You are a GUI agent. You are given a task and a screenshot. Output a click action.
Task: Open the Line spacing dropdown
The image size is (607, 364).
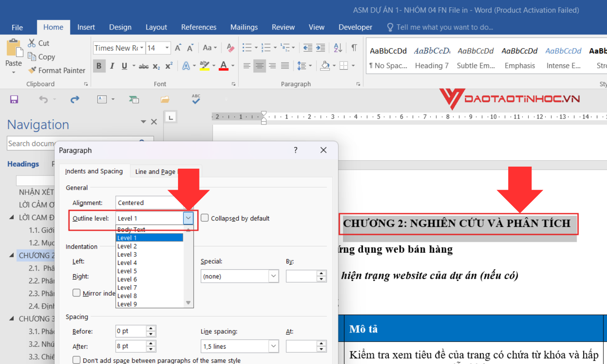tap(274, 346)
